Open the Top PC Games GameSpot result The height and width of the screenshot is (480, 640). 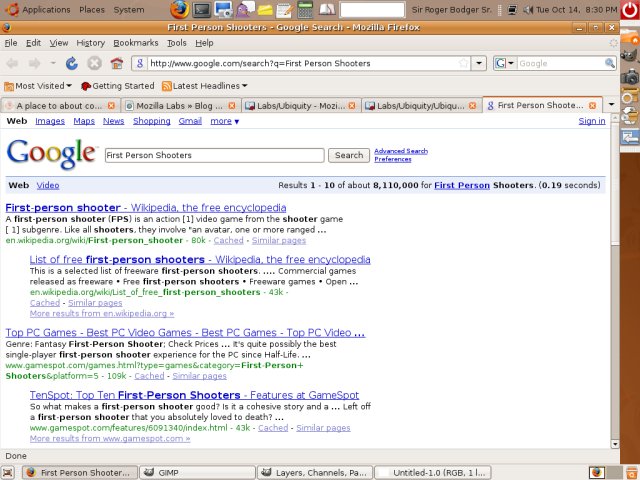click(185, 333)
